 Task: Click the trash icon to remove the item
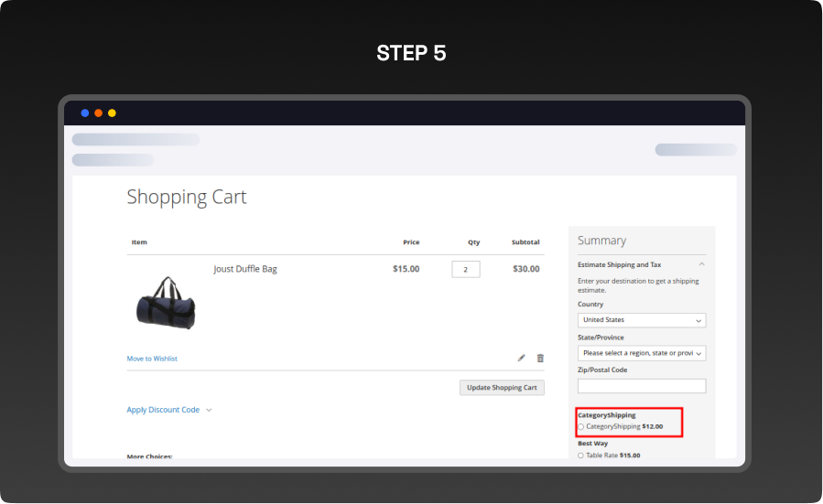(540, 358)
